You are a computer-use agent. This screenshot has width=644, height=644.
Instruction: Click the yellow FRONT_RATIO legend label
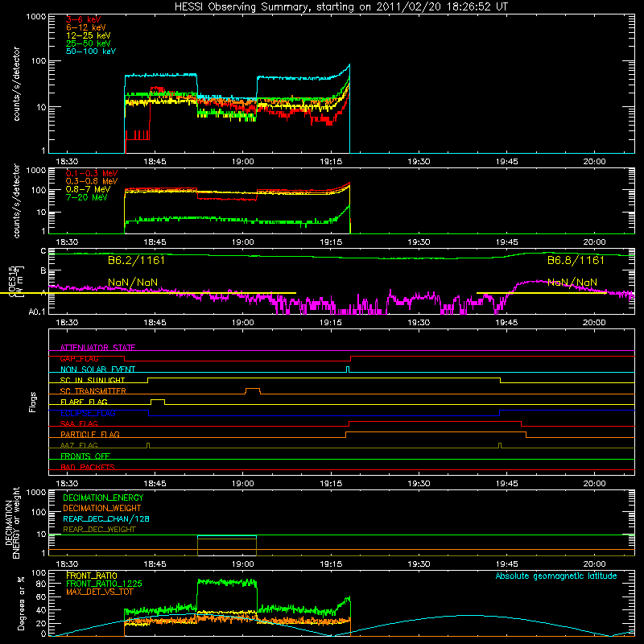pos(92,576)
